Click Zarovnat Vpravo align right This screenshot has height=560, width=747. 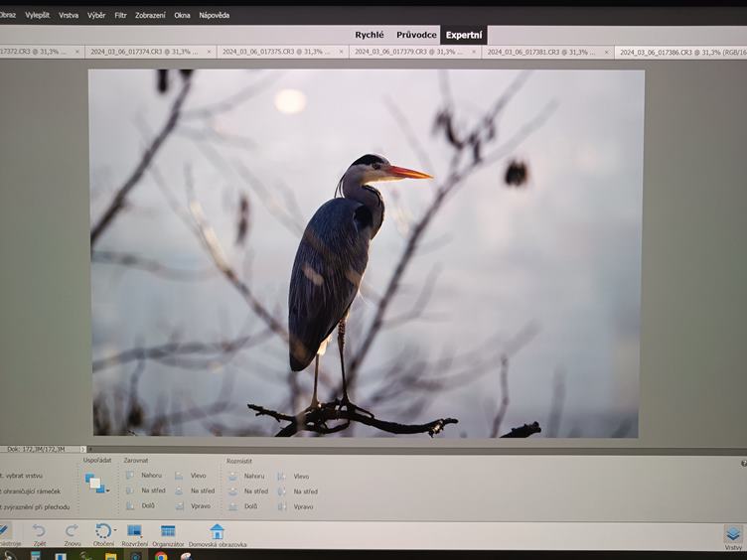click(193, 506)
